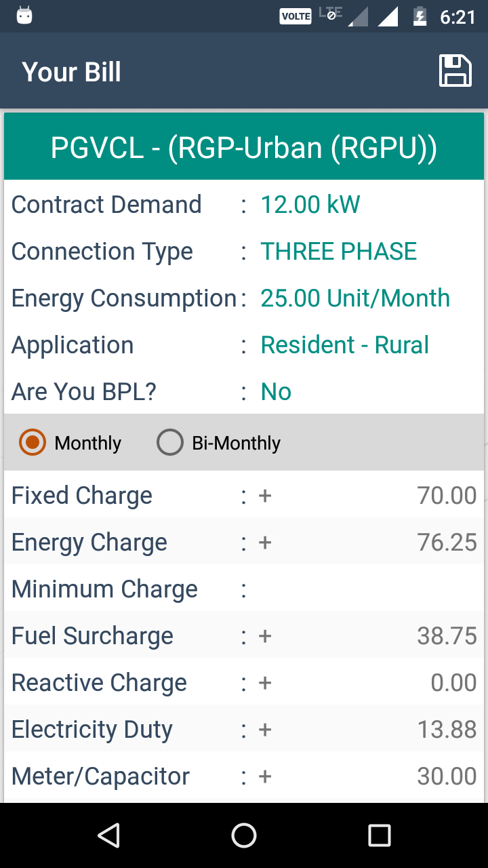Tap the PGVCL - (RGP-Urban (RGPU)) header
Image resolution: width=488 pixels, height=868 pixels.
pos(244,147)
